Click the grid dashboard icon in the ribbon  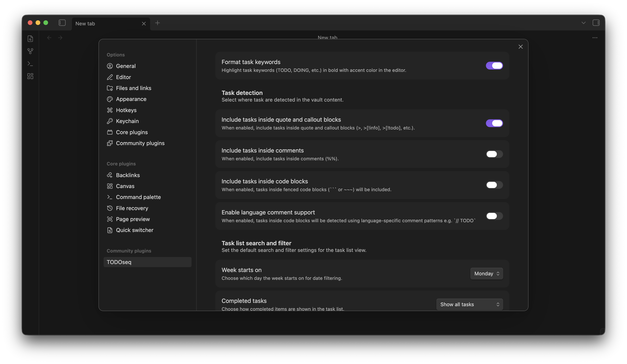coord(30,76)
